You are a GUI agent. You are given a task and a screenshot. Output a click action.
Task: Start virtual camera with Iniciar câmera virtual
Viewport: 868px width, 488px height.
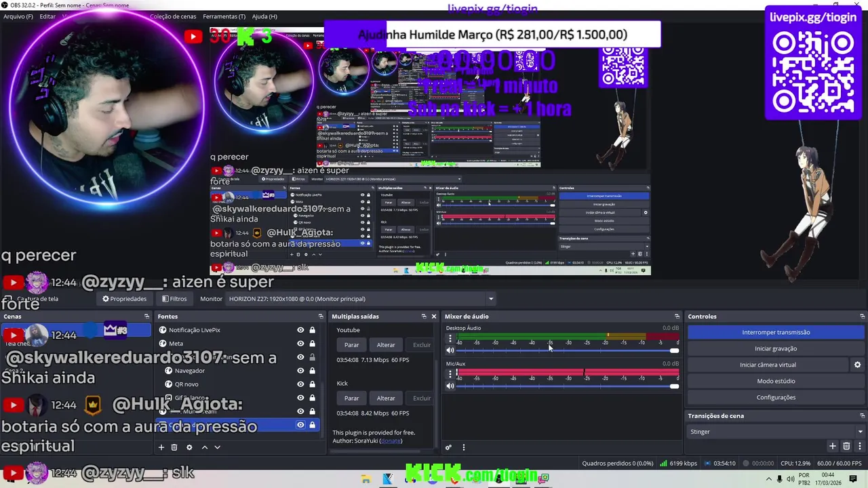(768, 365)
